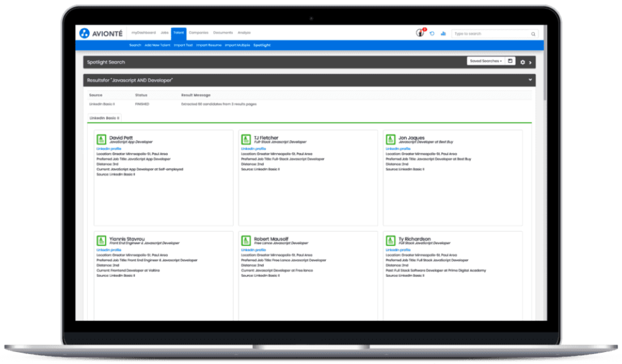Go to the myDashboard tab
622x364 pixels.
(144, 33)
